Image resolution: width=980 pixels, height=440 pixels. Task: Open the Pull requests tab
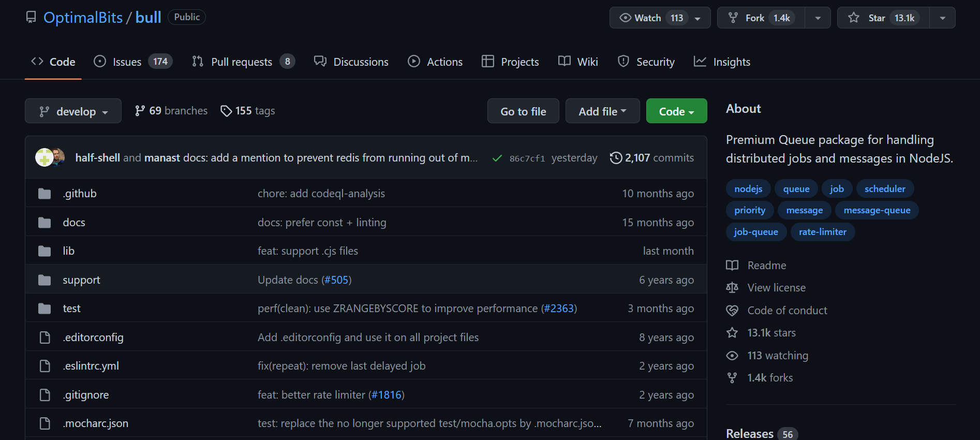click(241, 62)
